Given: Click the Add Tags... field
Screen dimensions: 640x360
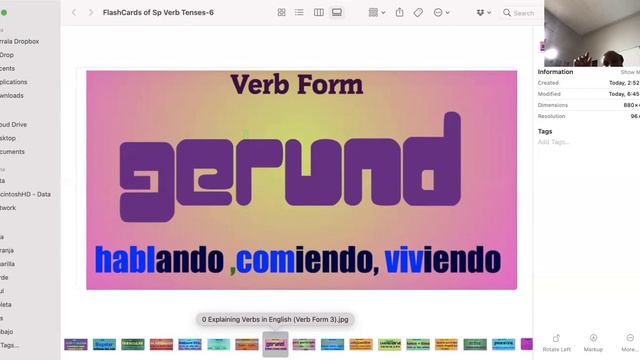Looking at the screenshot, I should coord(553,142).
